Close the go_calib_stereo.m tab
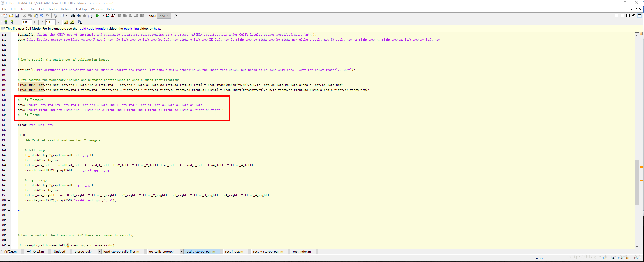Screen dimensions: 644x262 pos(181,251)
